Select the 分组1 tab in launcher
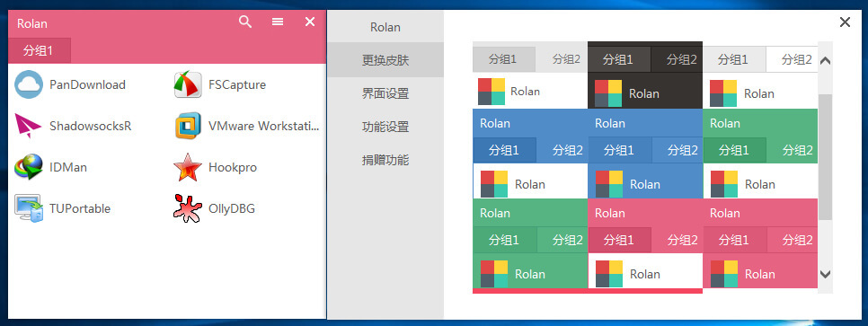The height and width of the screenshot is (326, 868). pyautogui.click(x=40, y=50)
